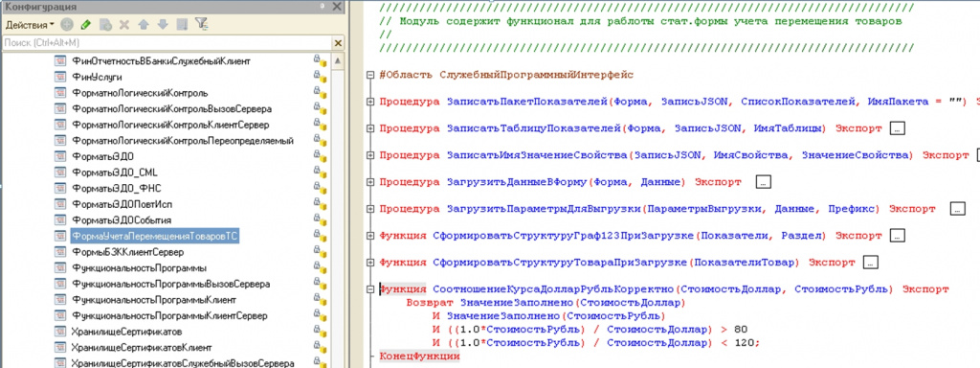Expand the ЗаписатьПакетПоказателей procedure fold
980x368 pixels.
click(370, 101)
